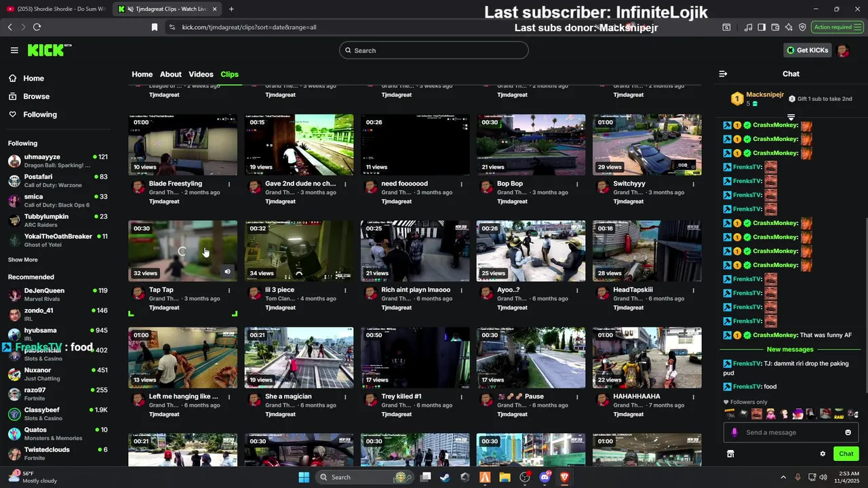Open chat settings gear

point(823,454)
